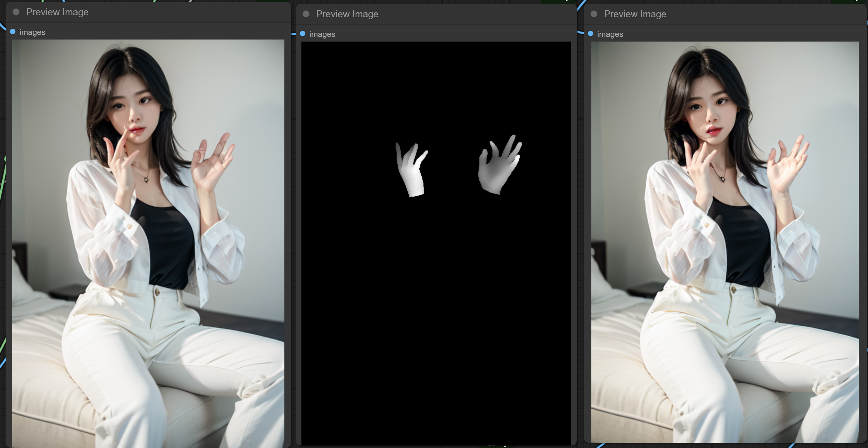The width and height of the screenshot is (868, 448).
Task: Click the images label on the middle node
Action: coord(322,34)
